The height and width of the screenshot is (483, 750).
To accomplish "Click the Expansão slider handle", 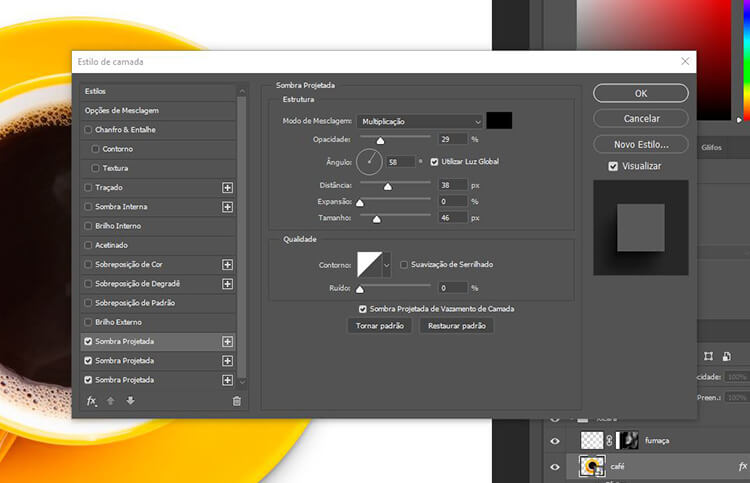I will tap(360, 203).
